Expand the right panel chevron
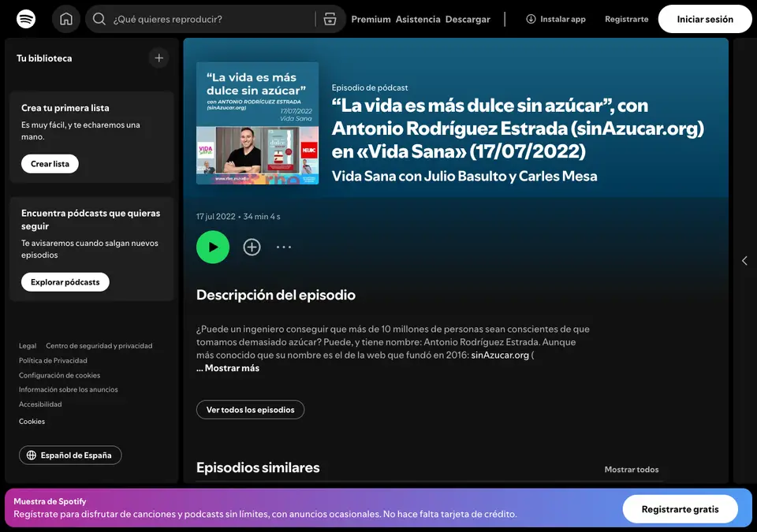Screen dimensions: 757x532 (x=744, y=261)
